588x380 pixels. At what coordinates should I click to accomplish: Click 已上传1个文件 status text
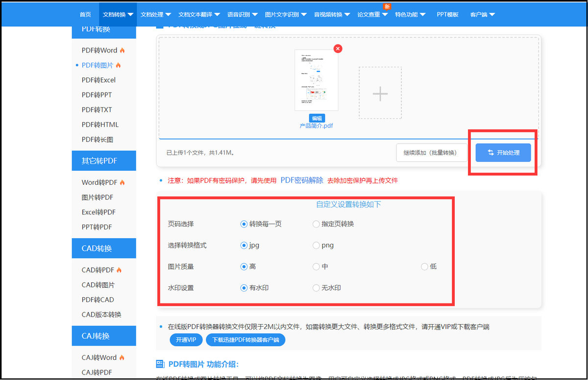coord(200,153)
